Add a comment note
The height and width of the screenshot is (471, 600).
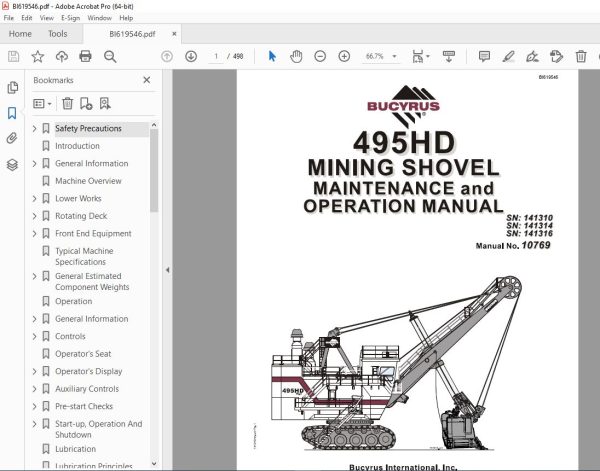[484, 57]
